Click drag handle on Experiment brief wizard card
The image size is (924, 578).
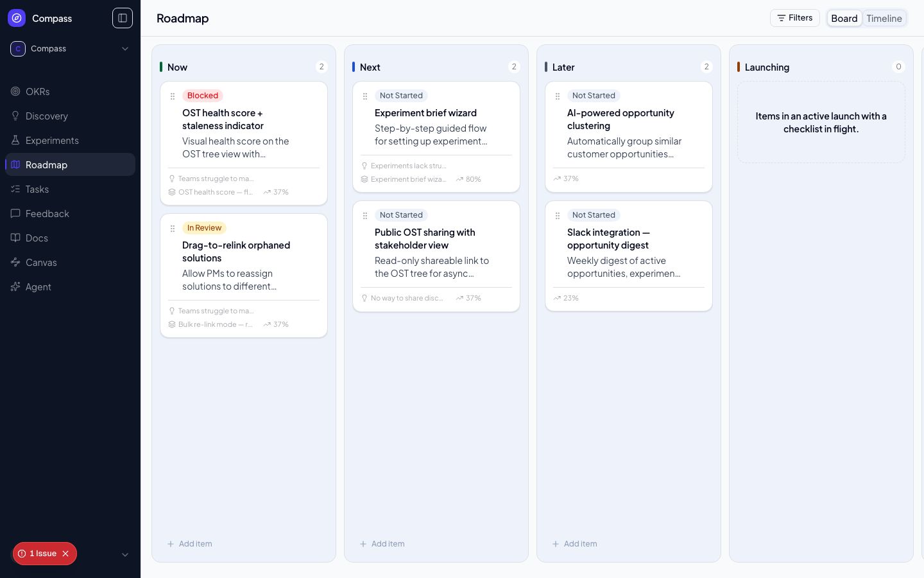365,96
